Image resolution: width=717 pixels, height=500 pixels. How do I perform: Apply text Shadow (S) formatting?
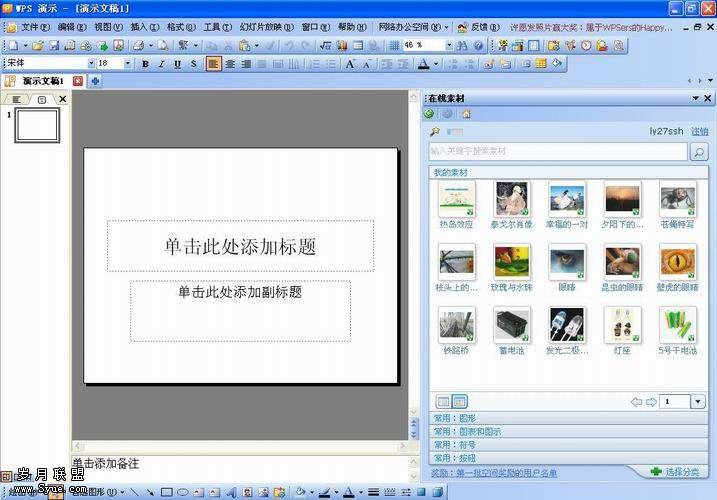click(193, 64)
